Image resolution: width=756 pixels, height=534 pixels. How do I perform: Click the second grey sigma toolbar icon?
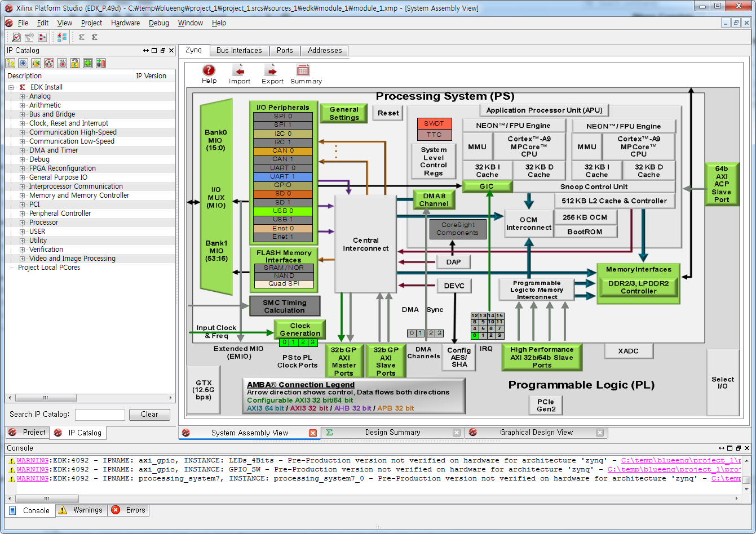click(x=95, y=37)
